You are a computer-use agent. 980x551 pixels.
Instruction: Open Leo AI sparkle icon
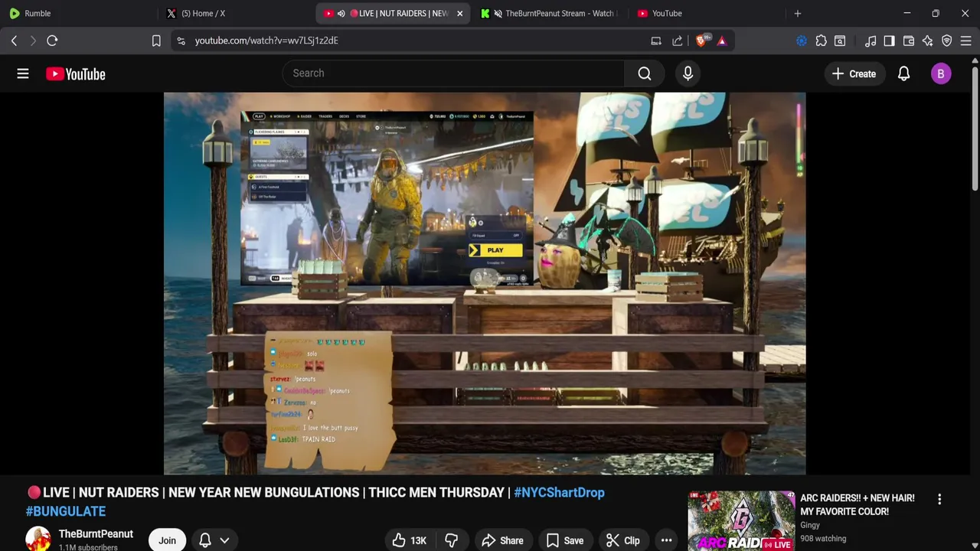pos(927,41)
